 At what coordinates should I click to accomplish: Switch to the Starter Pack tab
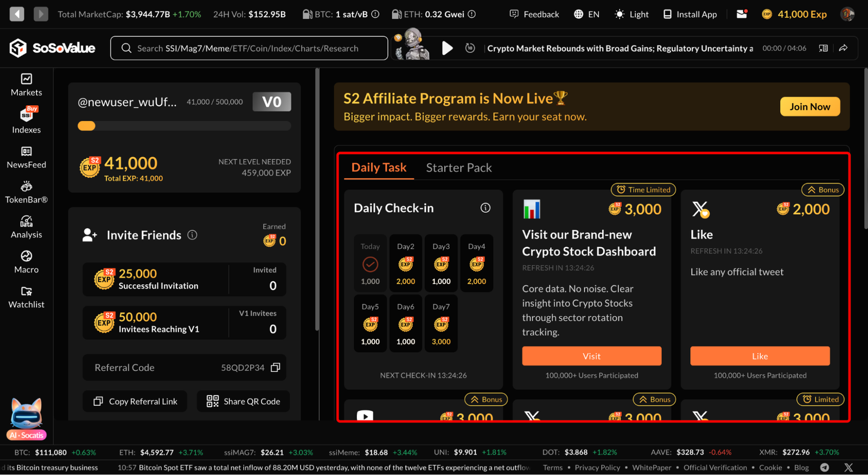pos(459,168)
